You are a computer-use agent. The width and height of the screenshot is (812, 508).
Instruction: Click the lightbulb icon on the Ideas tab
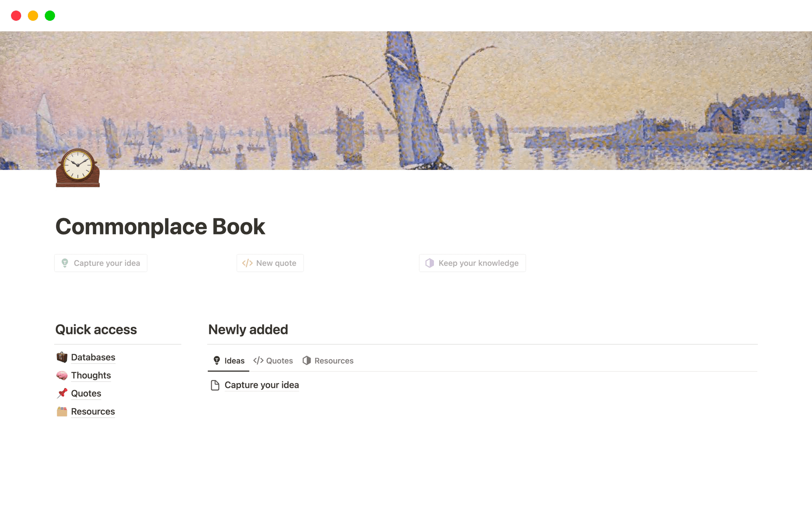[217, 360]
